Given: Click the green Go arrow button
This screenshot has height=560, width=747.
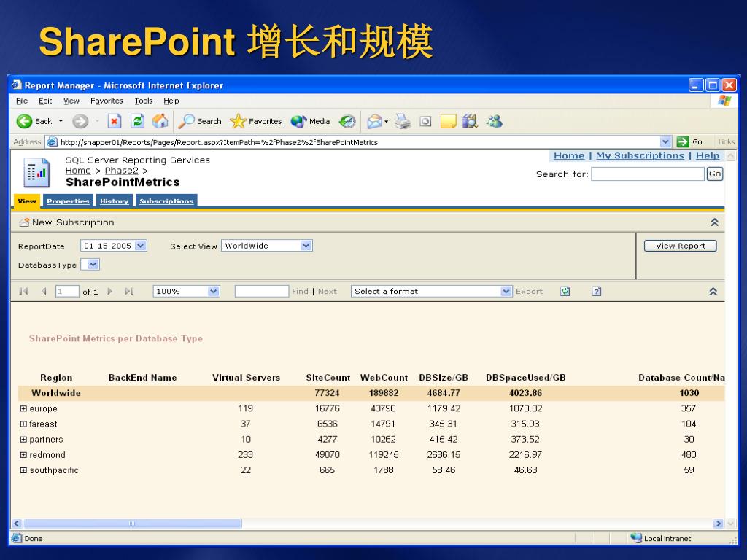Looking at the screenshot, I should (x=683, y=142).
